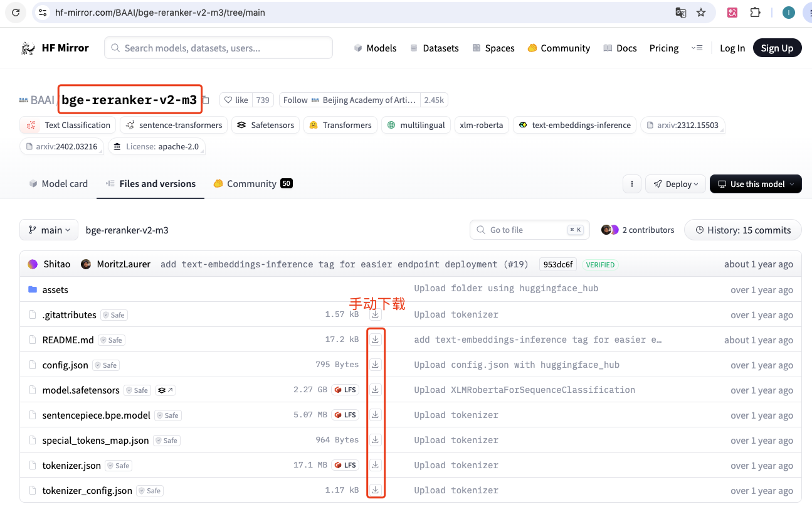Click the LFS badge on sentencepiece.bpe.model row
812x509 pixels.
click(345, 415)
